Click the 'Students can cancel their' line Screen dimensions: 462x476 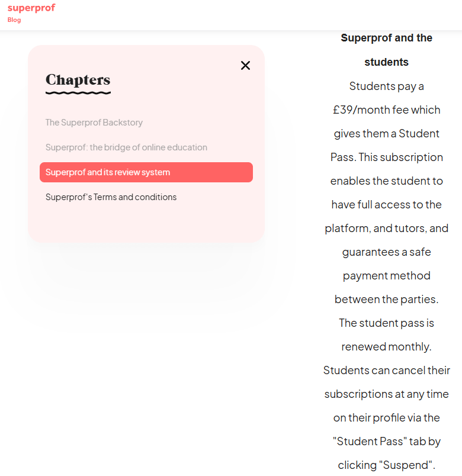[x=386, y=370]
